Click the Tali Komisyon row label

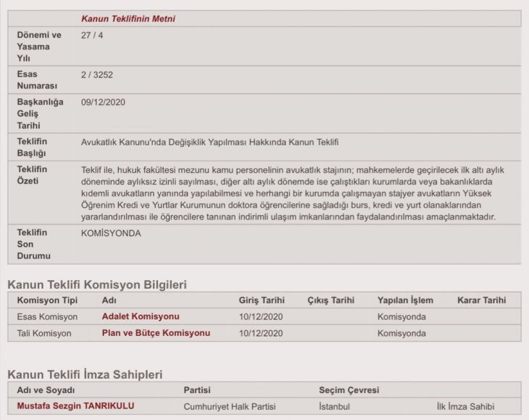tap(44, 333)
